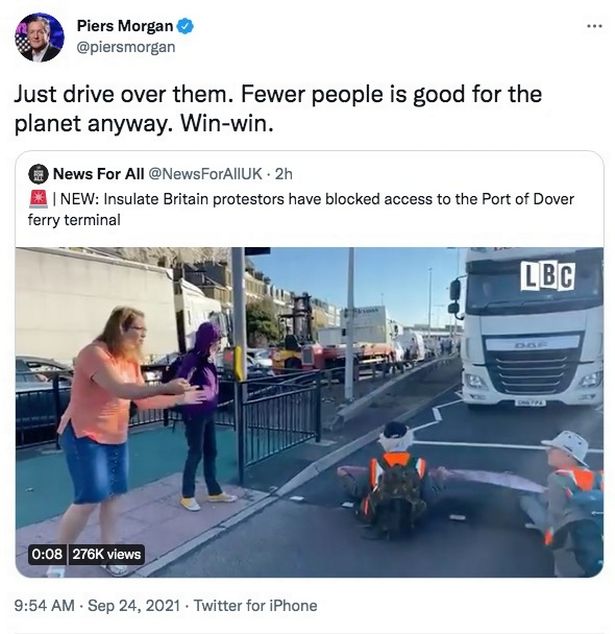This screenshot has width=615, height=634.
Task: Click the quoted tweet text about Insulate Britain
Action: [x=301, y=209]
